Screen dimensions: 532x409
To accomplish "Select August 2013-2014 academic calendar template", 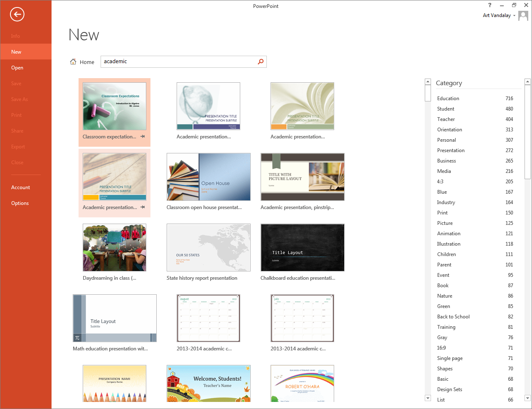I will pos(208,318).
